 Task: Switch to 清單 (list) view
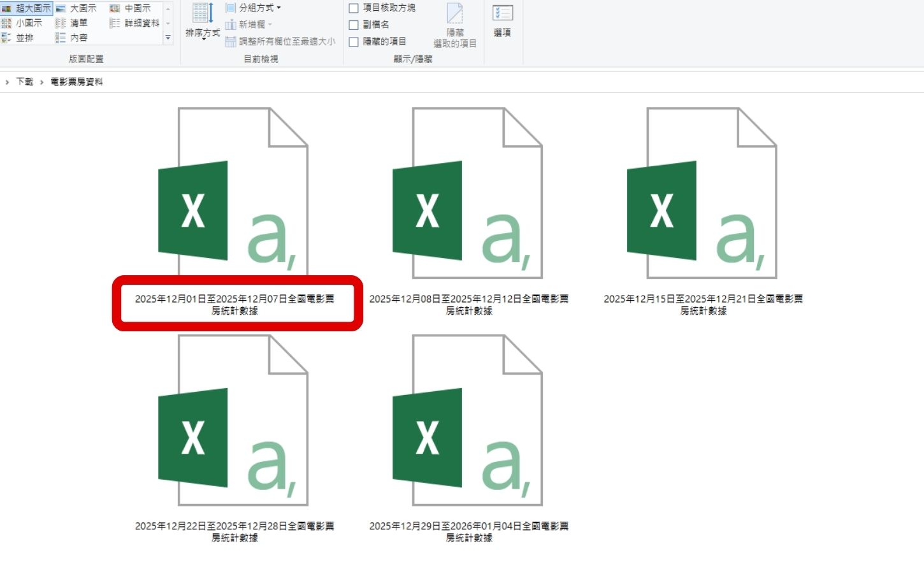pyautogui.click(x=76, y=23)
